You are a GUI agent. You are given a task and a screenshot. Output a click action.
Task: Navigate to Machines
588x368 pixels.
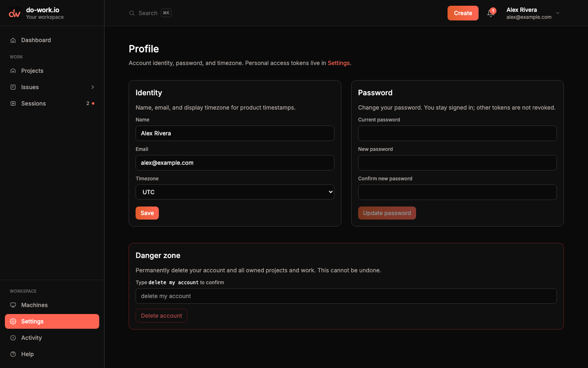52,305
